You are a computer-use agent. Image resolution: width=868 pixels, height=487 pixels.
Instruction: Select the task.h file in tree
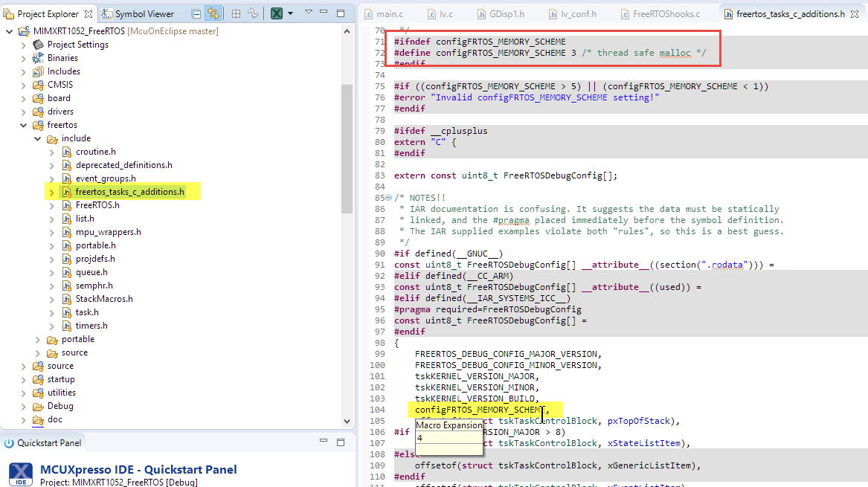pos(87,312)
